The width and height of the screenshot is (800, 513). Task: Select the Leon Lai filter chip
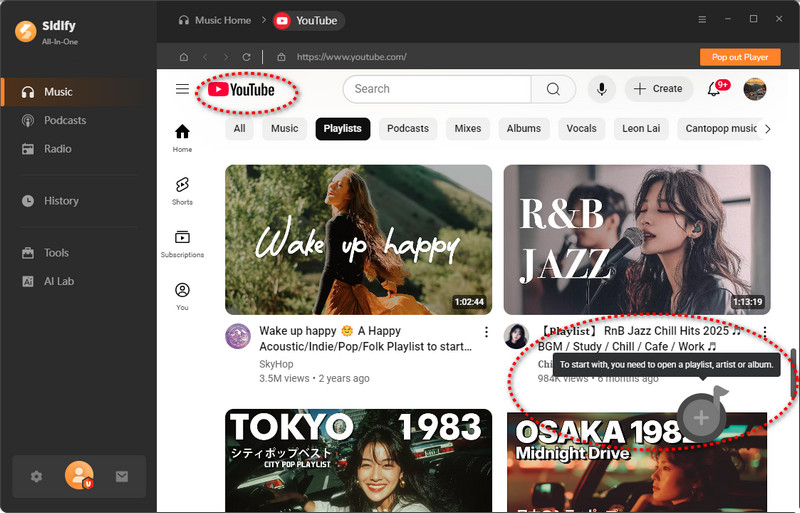(641, 129)
